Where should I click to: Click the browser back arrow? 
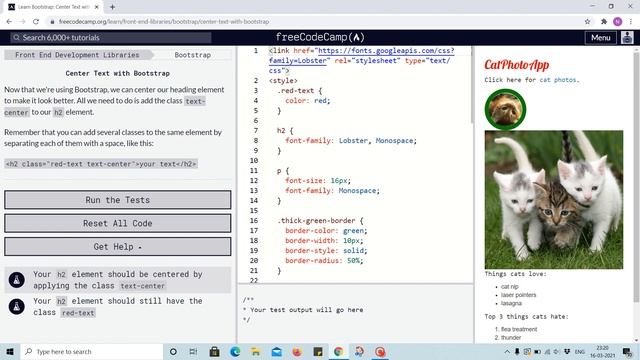pyautogui.click(x=9, y=22)
